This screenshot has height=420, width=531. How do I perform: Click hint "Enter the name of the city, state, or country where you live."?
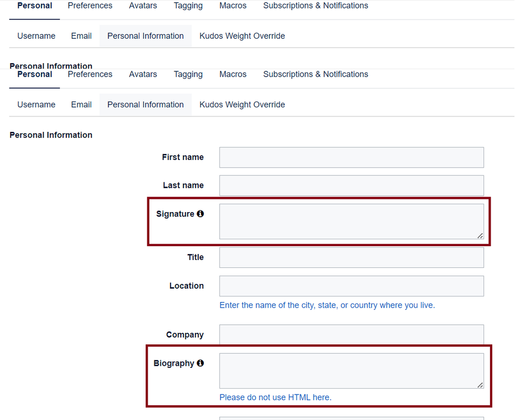pyautogui.click(x=327, y=305)
